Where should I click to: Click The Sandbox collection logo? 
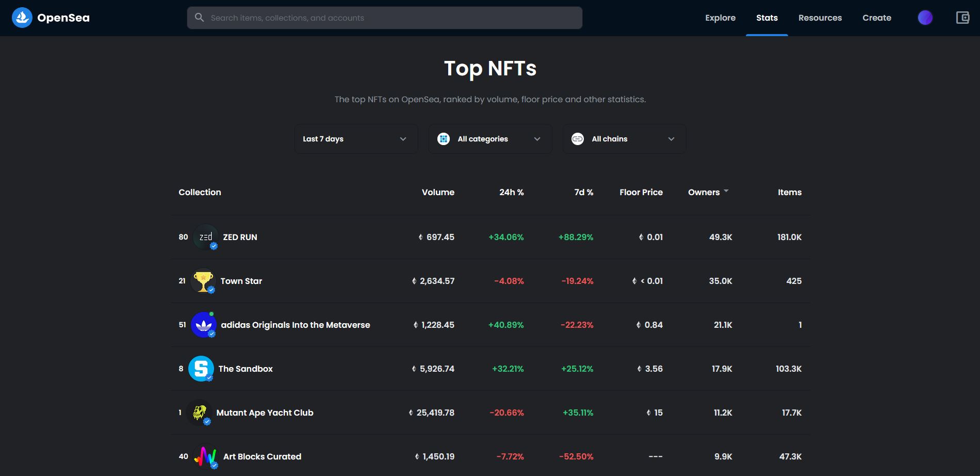click(201, 369)
